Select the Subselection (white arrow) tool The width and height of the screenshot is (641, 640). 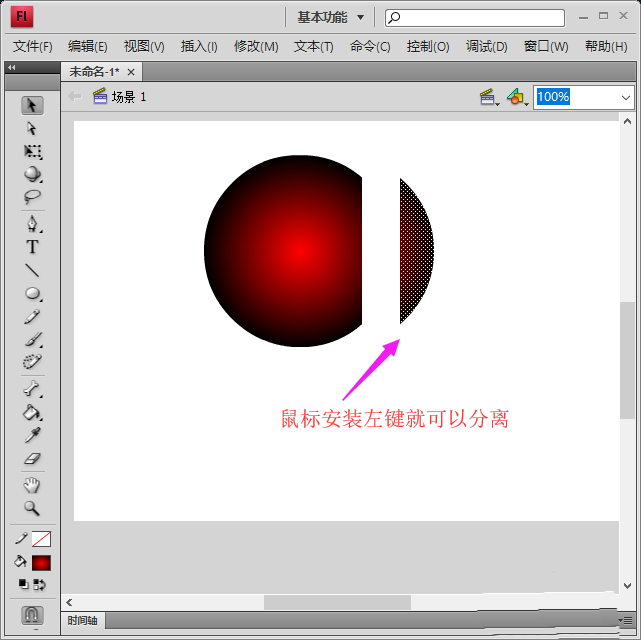point(32,128)
